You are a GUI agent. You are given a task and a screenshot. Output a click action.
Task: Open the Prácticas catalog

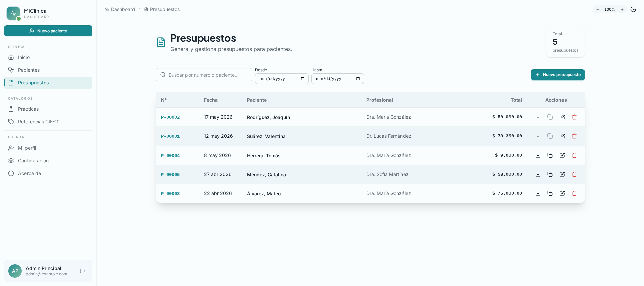[48, 109]
